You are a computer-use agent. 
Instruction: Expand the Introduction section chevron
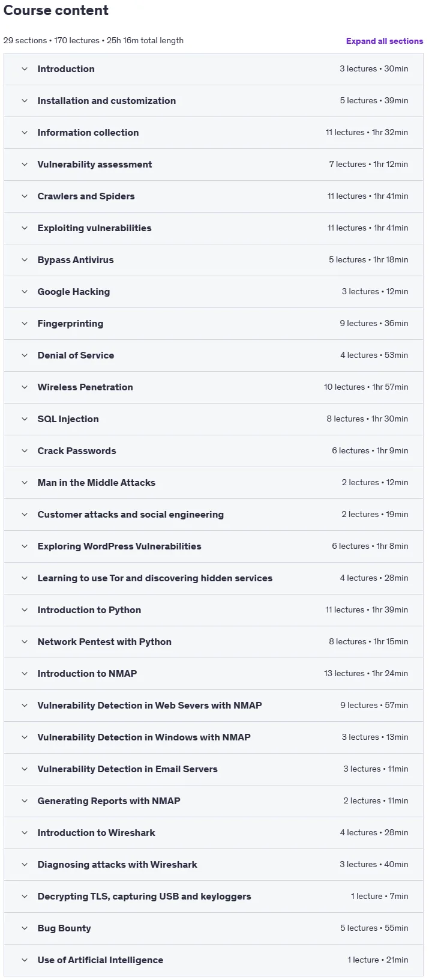point(25,69)
